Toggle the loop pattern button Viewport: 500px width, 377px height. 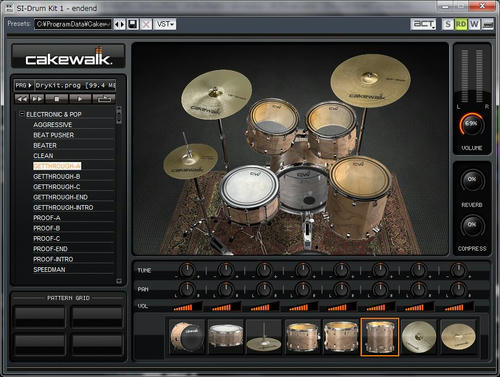click(x=104, y=99)
